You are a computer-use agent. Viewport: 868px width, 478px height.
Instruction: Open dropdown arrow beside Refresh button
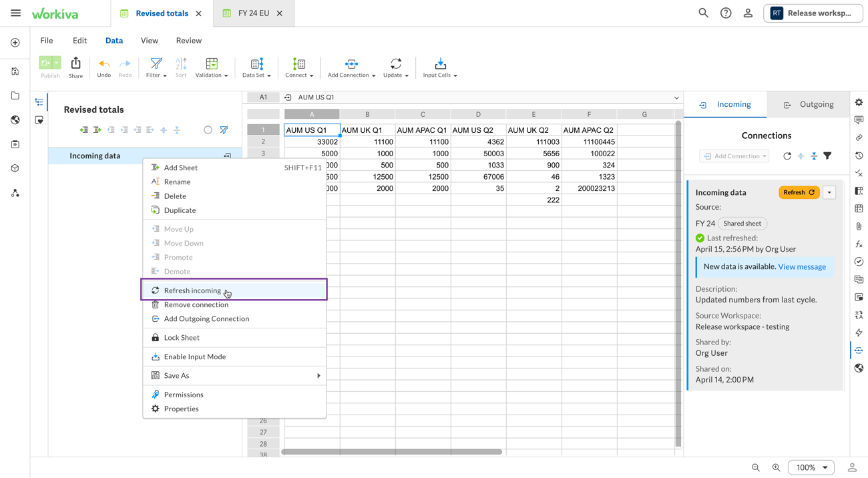click(x=829, y=192)
